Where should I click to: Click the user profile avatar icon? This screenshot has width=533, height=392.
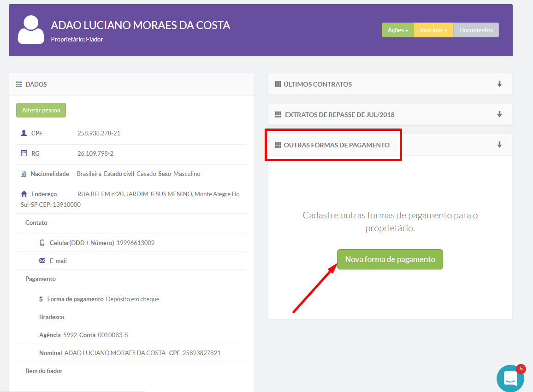(31, 29)
